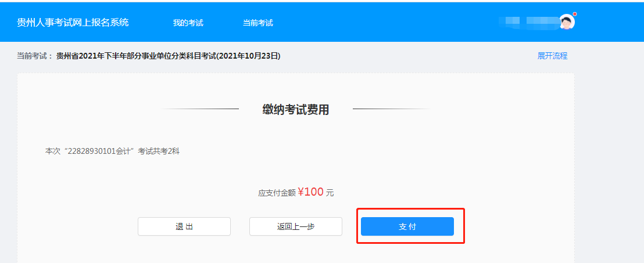Click the blurred username in header
This screenshot has height=263, width=644.
click(x=528, y=22)
